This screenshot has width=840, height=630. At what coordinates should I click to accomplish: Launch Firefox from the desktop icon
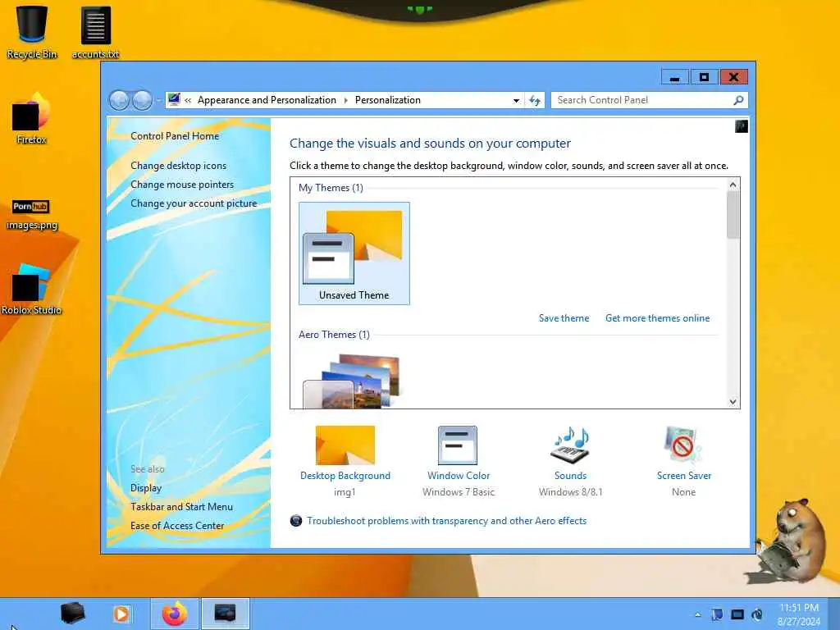click(32, 118)
